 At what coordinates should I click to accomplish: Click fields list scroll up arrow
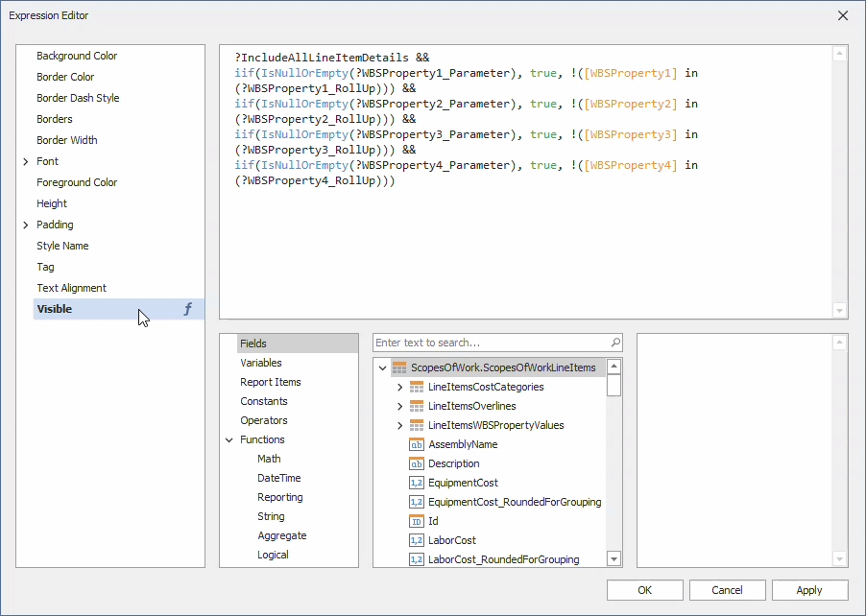tap(613, 367)
